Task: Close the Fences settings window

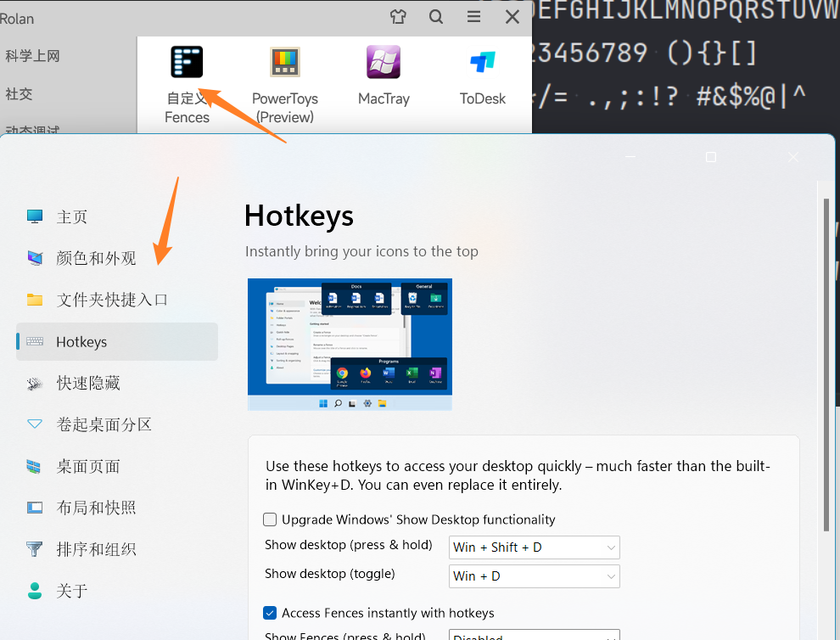Action: (793, 156)
